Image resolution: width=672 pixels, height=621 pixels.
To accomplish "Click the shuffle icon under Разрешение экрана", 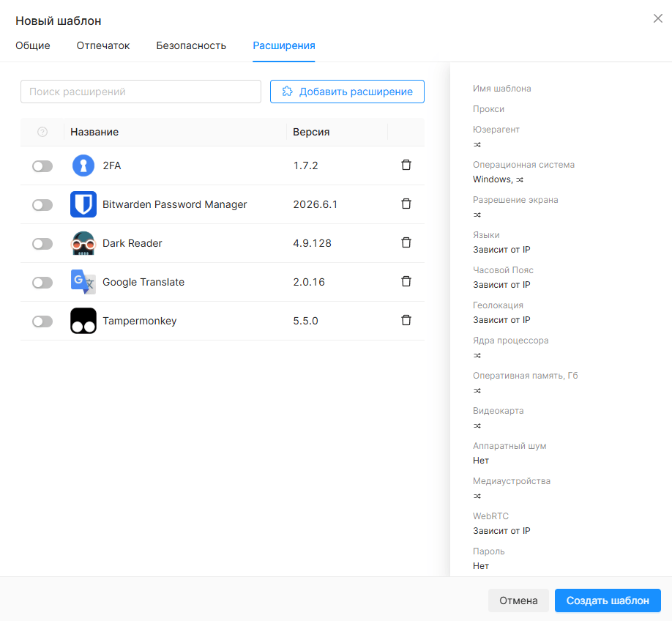I will click(477, 215).
